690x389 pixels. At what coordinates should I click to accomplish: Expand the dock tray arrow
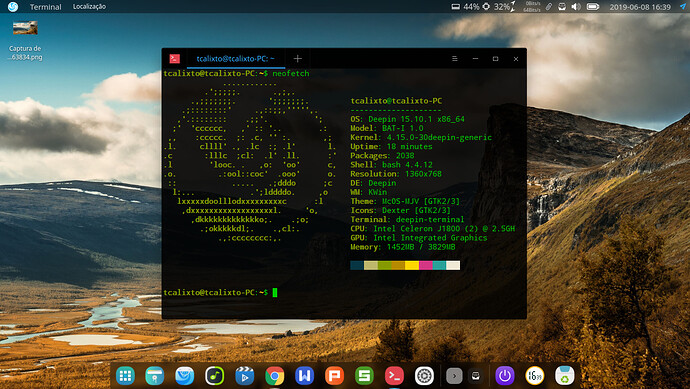[454, 376]
